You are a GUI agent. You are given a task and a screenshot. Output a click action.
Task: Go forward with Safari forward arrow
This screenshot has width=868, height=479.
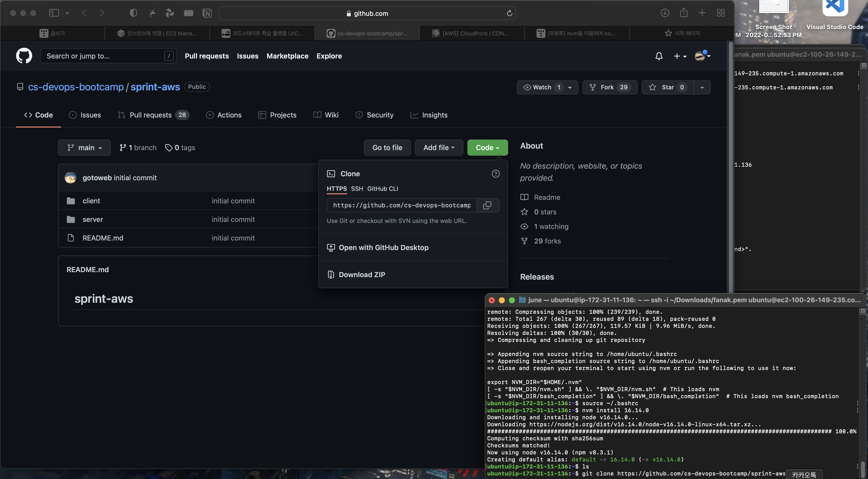pyautogui.click(x=102, y=13)
